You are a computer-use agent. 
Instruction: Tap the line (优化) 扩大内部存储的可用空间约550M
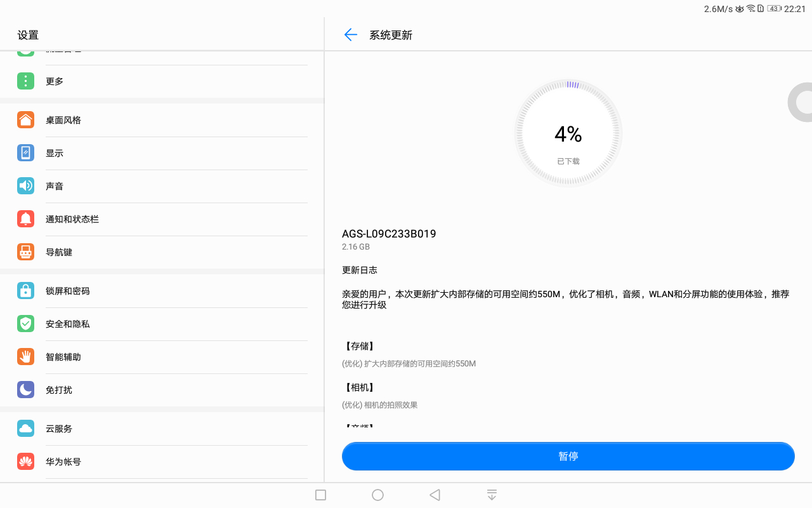click(409, 364)
